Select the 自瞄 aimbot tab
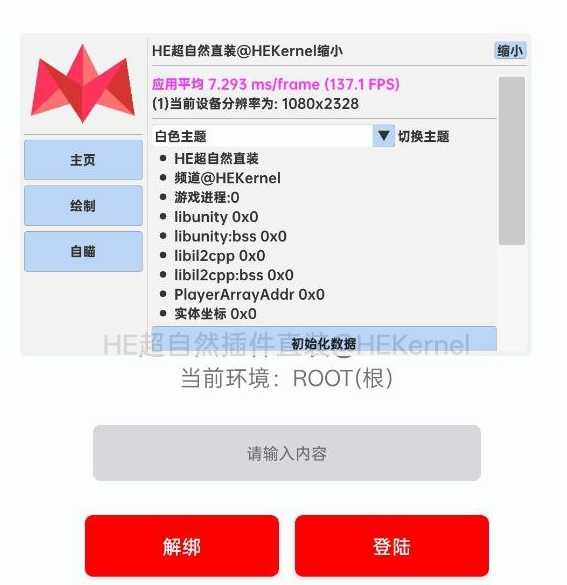The image size is (567, 585). pyautogui.click(x=84, y=251)
